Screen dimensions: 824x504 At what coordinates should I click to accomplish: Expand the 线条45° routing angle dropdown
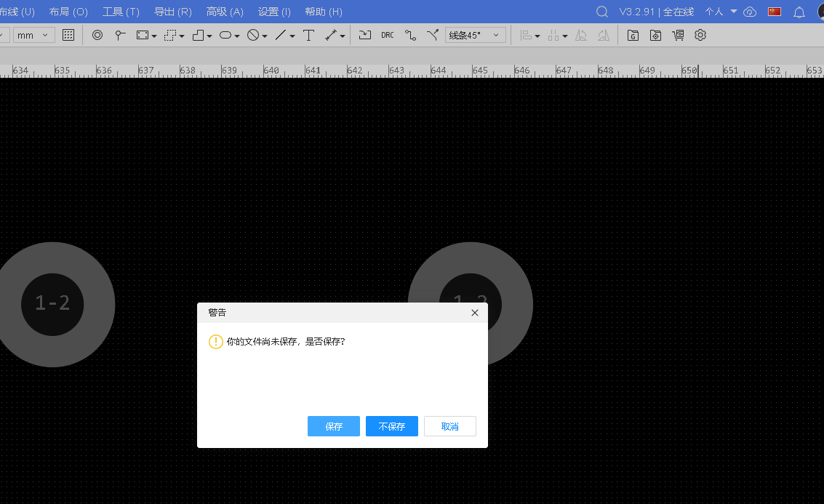point(476,35)
